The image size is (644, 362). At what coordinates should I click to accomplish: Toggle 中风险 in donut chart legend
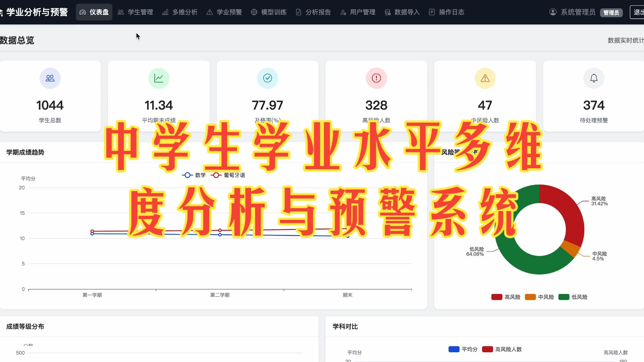click(539, 297)
